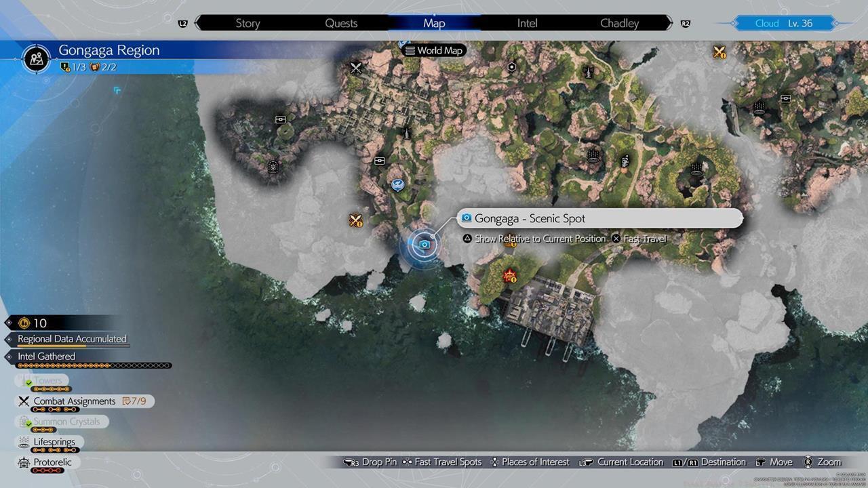Toggle the Towers intel filter
This screenshot has width=868, height=488.
(47, 381)
